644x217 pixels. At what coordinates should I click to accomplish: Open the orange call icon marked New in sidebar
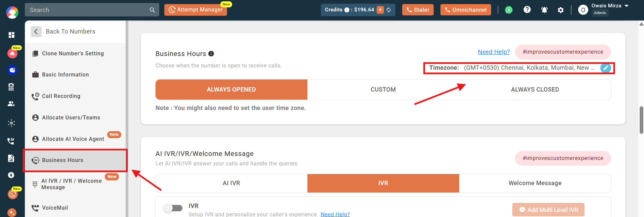coord(13,194)
